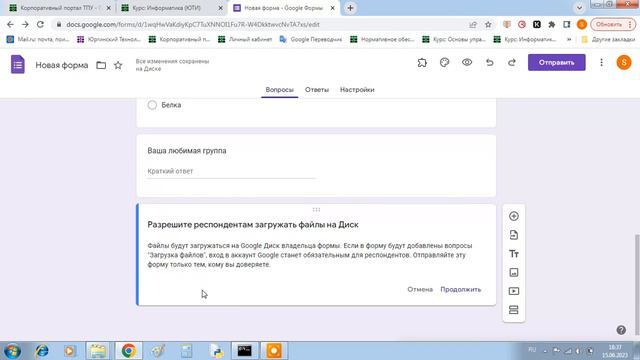Open the Windows Start menu

(x=12, y=351)
